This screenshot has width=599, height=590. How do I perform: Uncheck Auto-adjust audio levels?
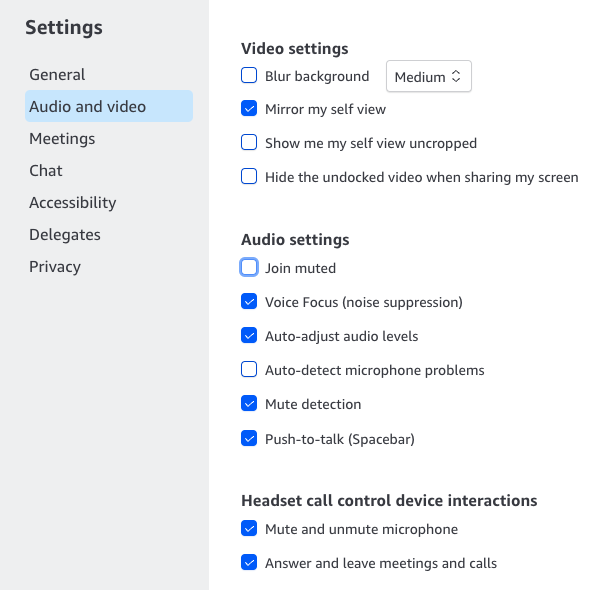pyautogui.click(x=249, y=335)
